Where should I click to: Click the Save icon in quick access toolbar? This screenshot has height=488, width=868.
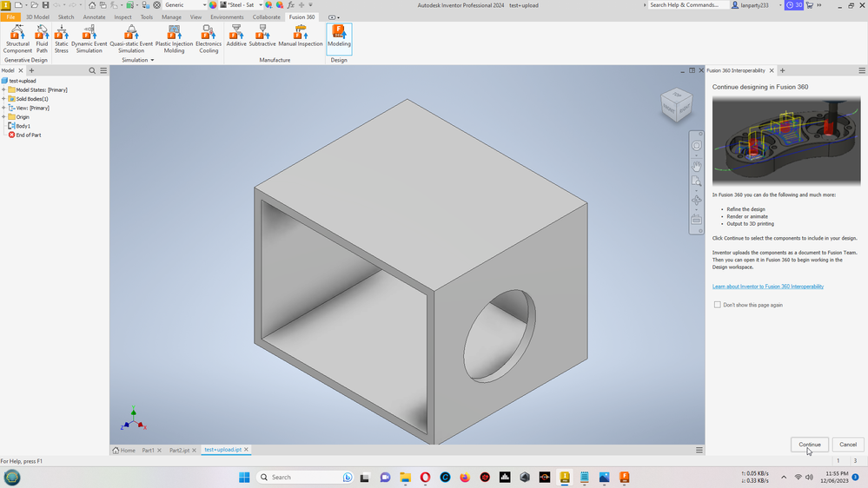pos(45,5)
